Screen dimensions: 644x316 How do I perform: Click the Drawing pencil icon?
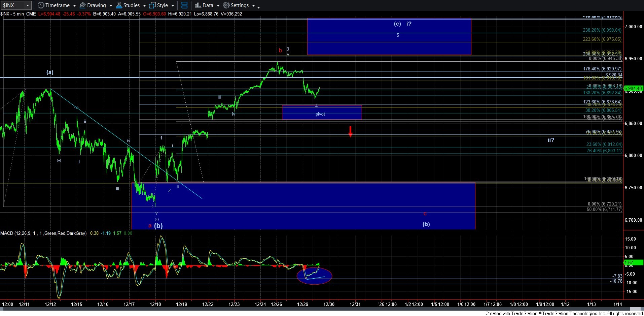pyautogui.click(x=82, y=5)
